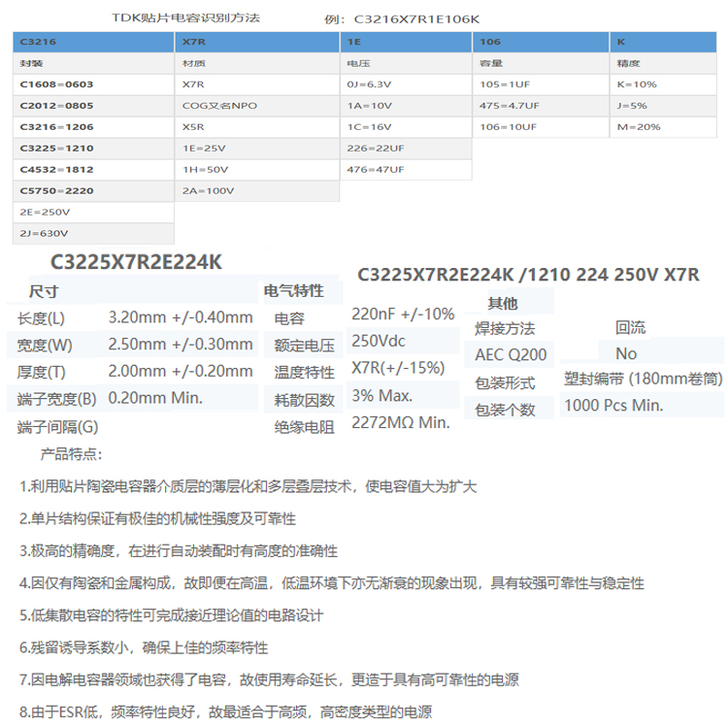The image size is (728, 728).
Task: Select the C3225=1210 cell
Action: coord(93,149)
